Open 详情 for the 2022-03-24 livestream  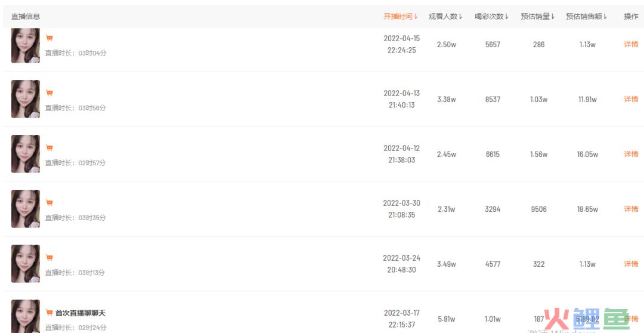[x=631, y=264]
